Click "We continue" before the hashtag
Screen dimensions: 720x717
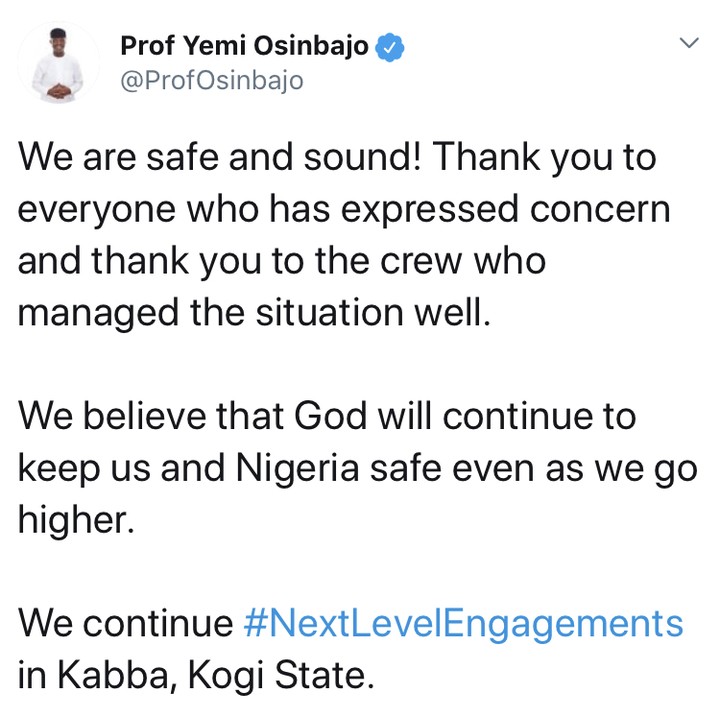126,624
